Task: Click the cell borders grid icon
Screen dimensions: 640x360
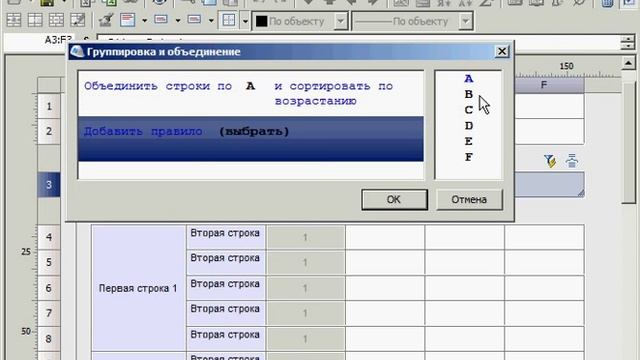Action: pos(229,20)
